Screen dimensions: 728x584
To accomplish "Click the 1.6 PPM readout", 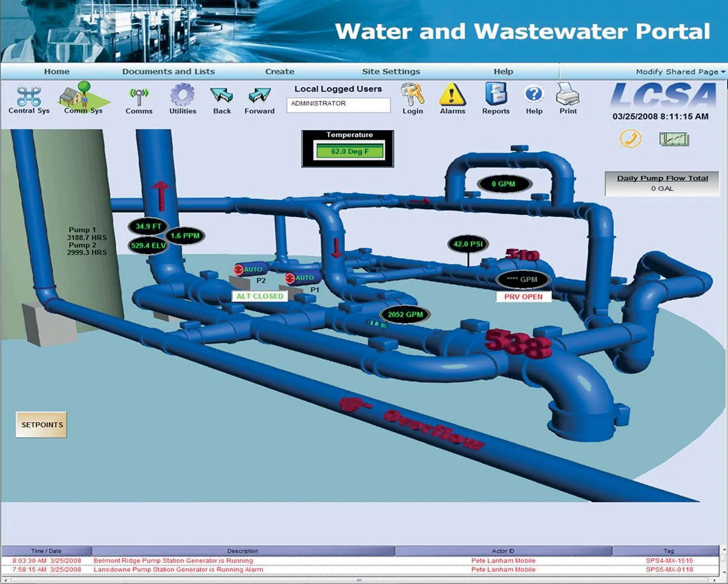I will pos(185,236).
